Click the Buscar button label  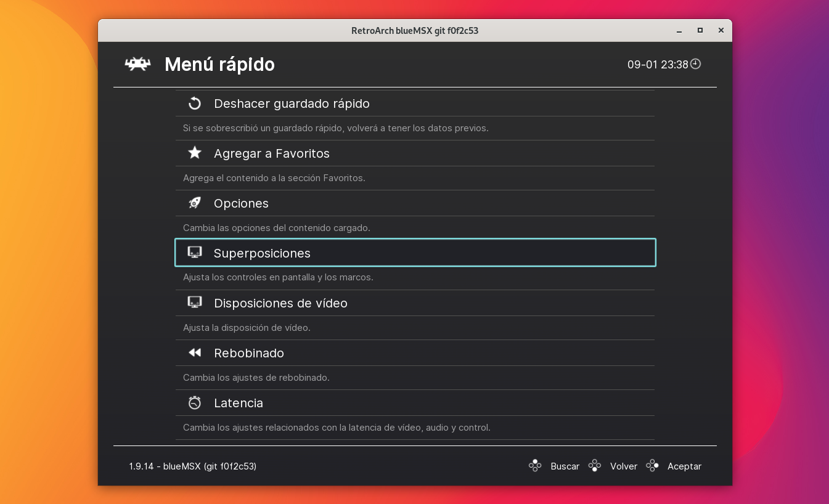click(x=565, y=466)
